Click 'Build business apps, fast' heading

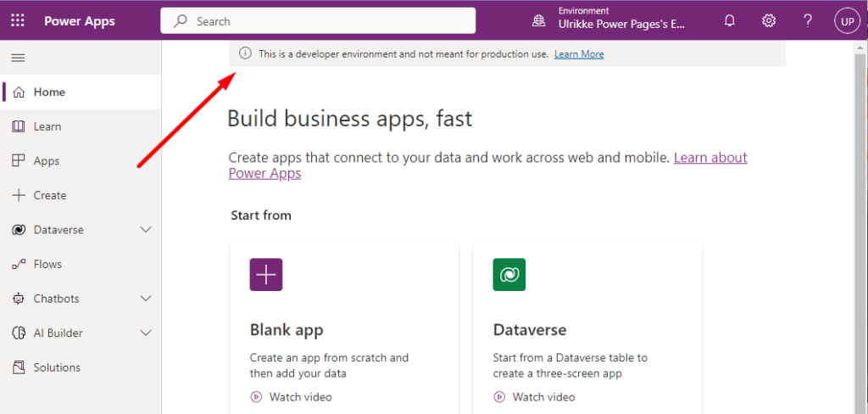pos(350,119)
